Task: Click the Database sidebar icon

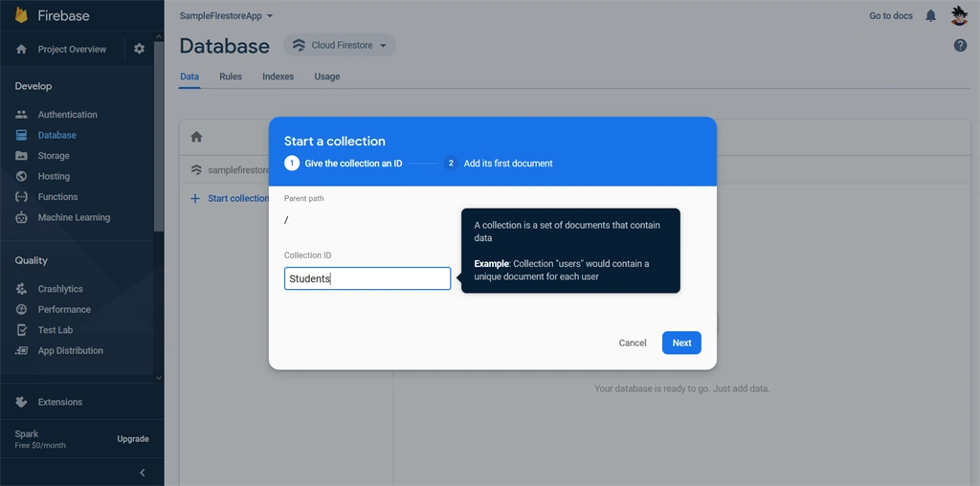Action: 21,135
